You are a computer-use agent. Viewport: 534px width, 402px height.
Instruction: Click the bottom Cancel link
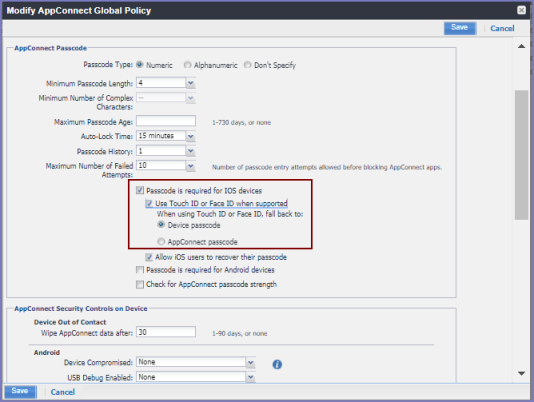click(63, 392)
